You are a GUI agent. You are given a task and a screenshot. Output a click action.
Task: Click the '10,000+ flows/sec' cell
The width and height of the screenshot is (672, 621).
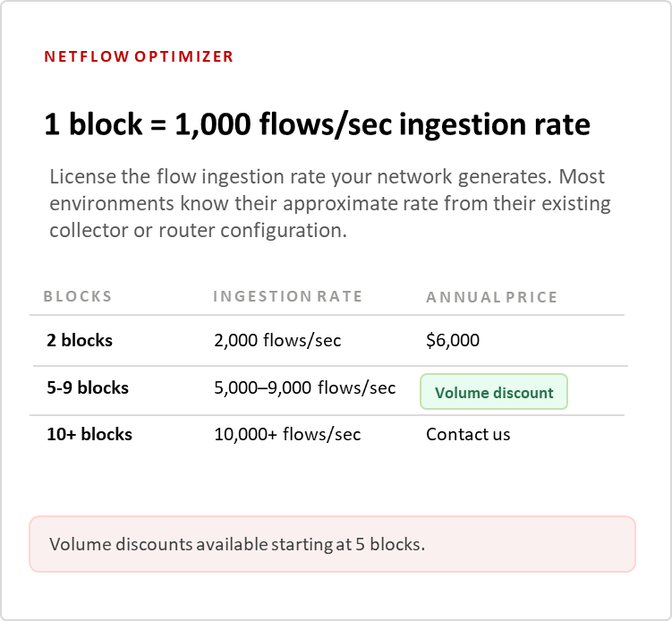[287, 435]
